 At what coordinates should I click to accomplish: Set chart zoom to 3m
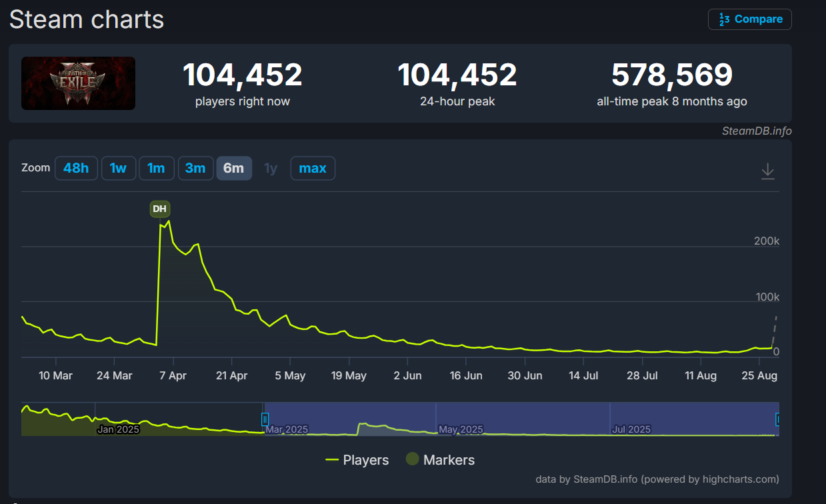coord(195,168)
